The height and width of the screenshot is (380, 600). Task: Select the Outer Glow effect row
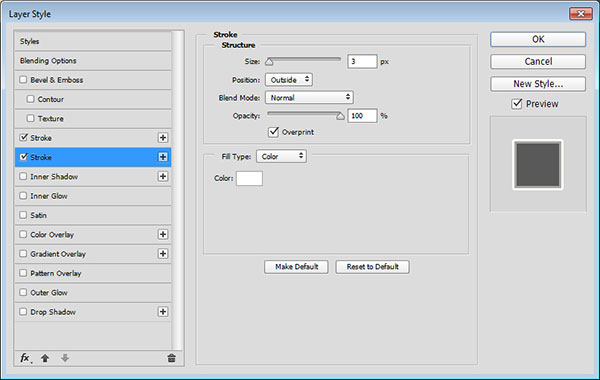click(93, 292)
